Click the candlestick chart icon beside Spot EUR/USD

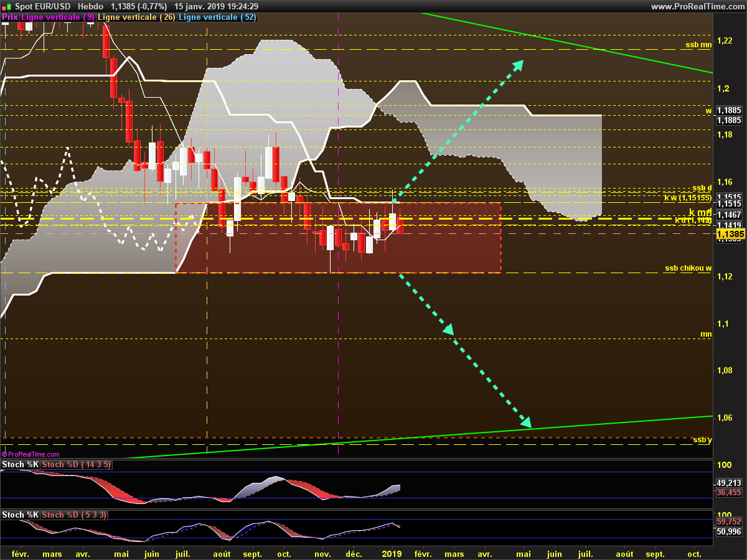tap(6, 6)
